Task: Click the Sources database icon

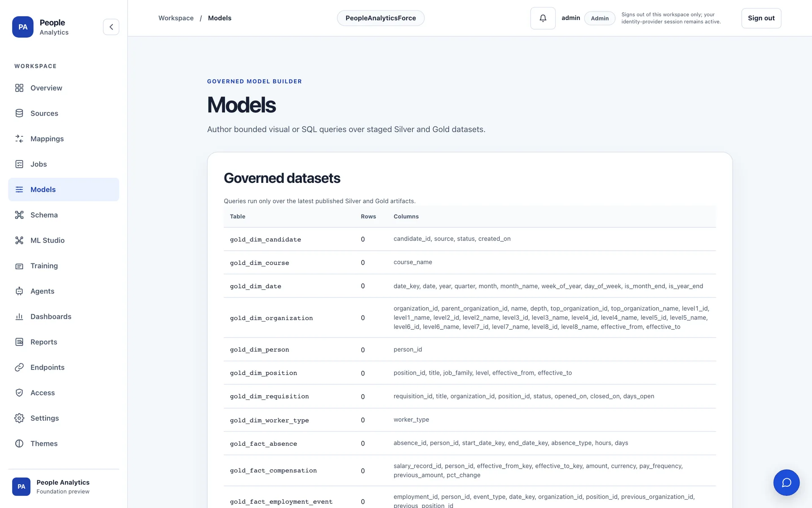Action: tap(19, 113)
